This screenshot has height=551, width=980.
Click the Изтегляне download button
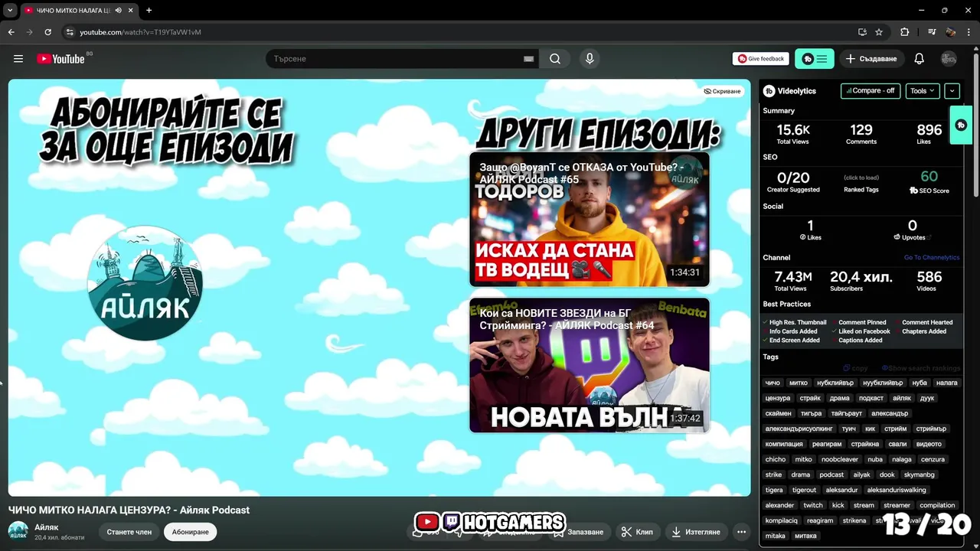point(696,532)
